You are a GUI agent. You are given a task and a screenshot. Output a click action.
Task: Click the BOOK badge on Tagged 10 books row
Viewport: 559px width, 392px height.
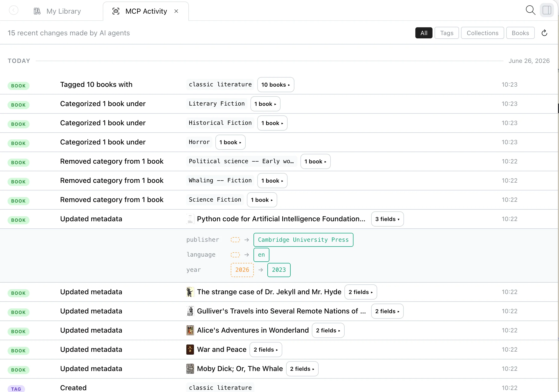tap(18, 86)
